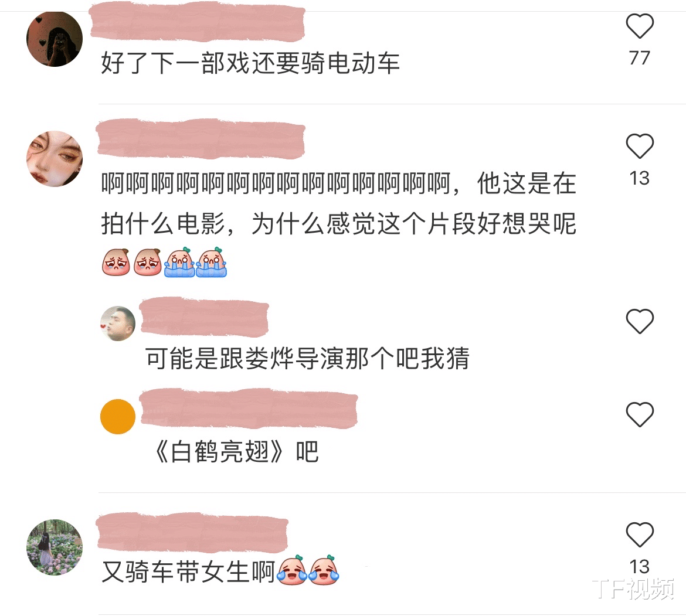Screen dimensions: 686x616
Task: Tap the long 啊啊啊 comment text about the film
Action: pyautogui.click(x=339, y=203)
